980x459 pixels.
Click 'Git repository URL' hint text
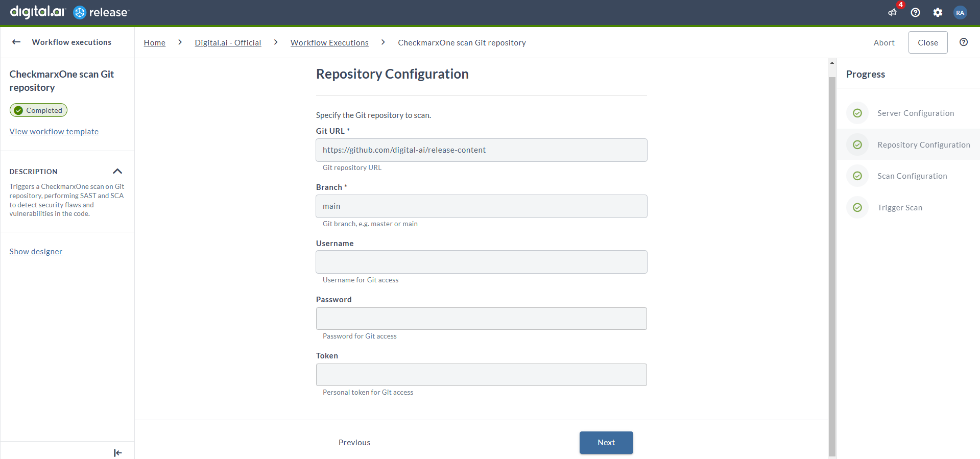(x=352, y=168)
